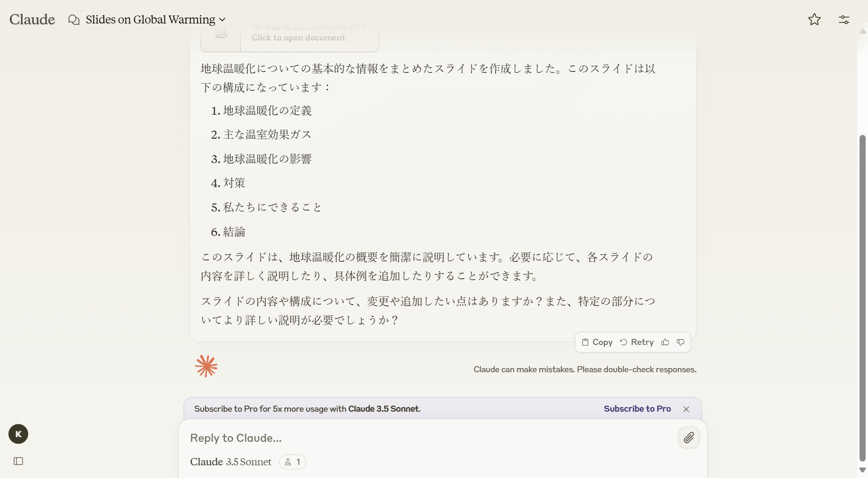Click the Claude logo
This screenshot has width=868, height=478.
click(32, 19)
